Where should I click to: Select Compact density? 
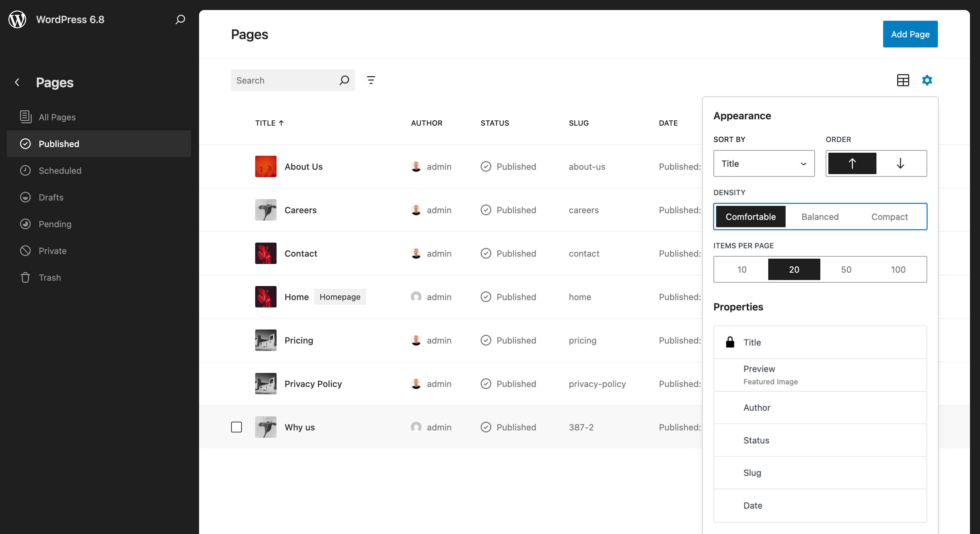pos(889,217)
